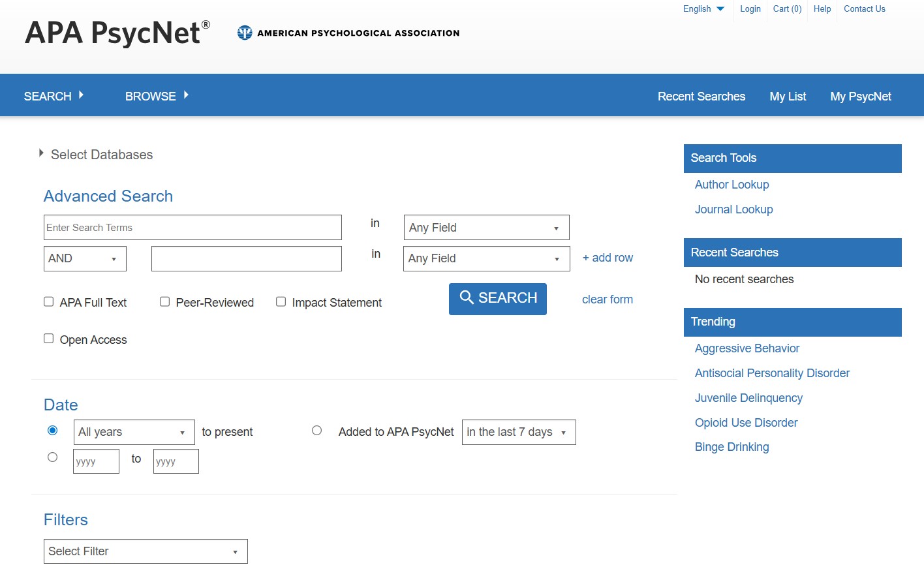Click the Date section heading
This screenshot has width=924, height=582.
coord(61,405)
